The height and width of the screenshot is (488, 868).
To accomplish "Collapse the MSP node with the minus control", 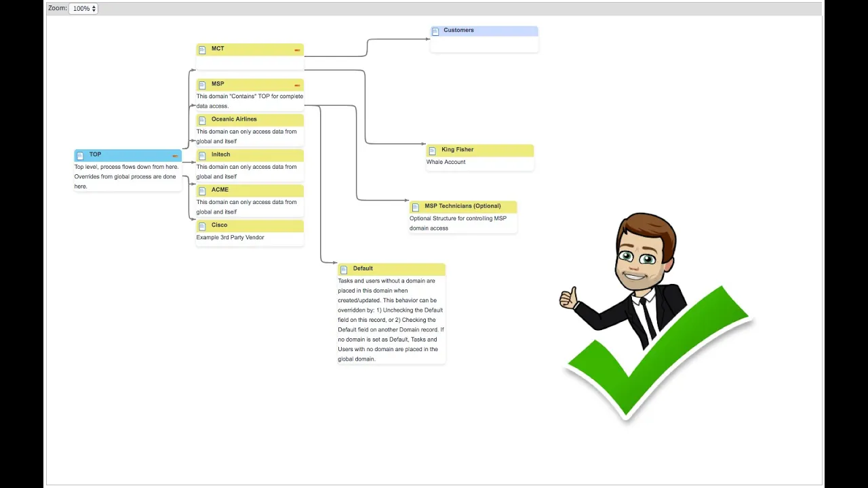I will click(297, 85).
